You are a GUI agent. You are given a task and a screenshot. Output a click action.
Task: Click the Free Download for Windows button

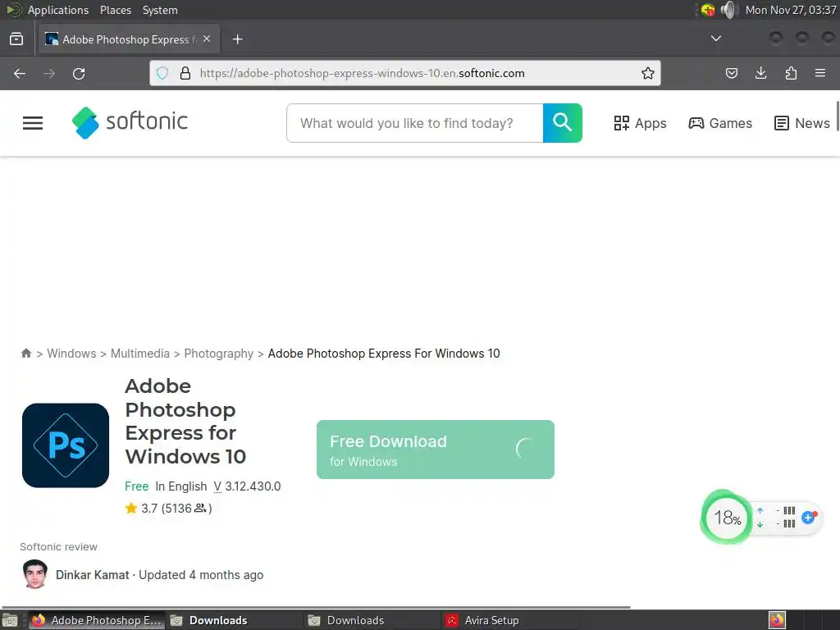coord(435,450)
